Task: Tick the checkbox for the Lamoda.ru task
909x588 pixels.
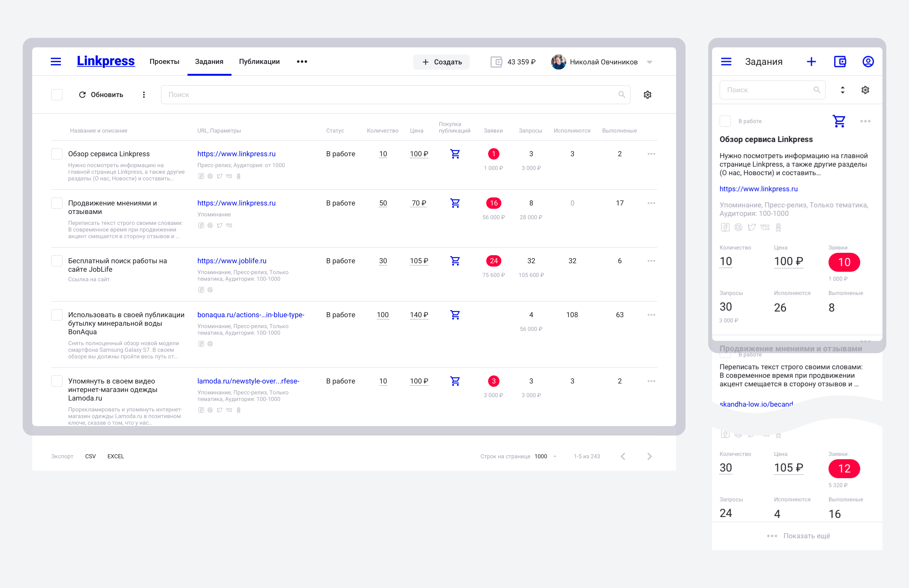Action: pos(57,381)
